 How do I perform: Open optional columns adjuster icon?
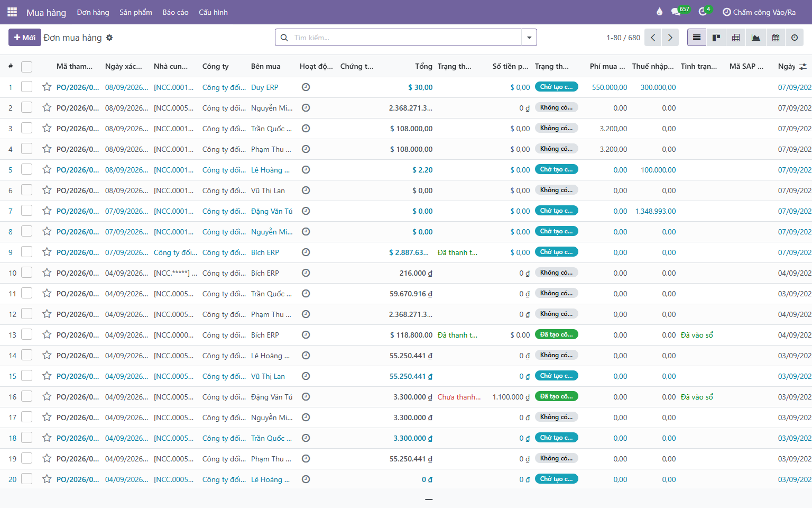pyautogui.click(x=803, y=67)
